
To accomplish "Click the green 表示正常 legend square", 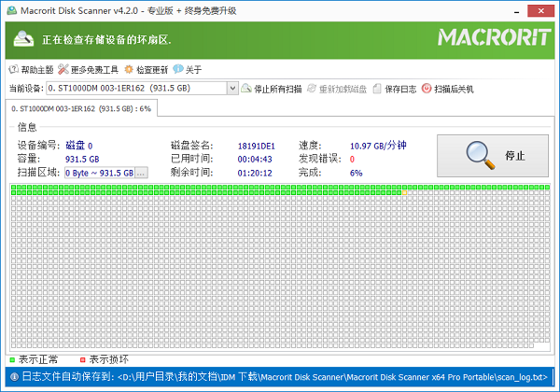I will (12, 359).
